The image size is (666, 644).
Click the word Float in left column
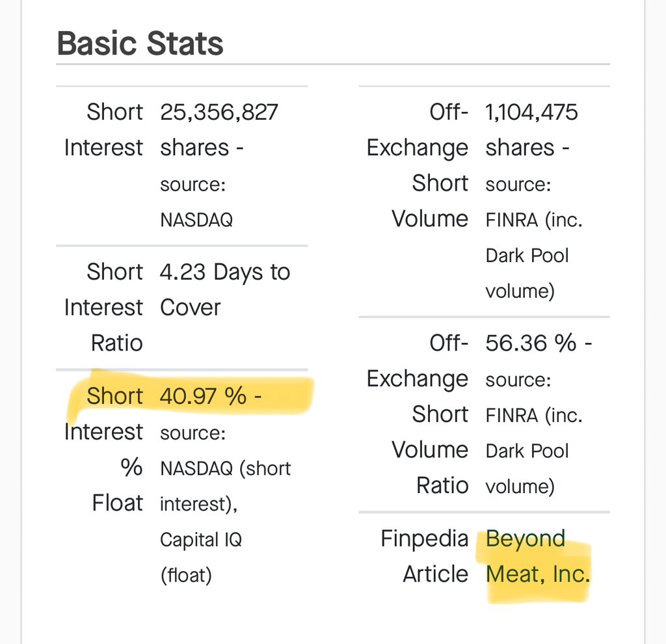click(117, 503)
